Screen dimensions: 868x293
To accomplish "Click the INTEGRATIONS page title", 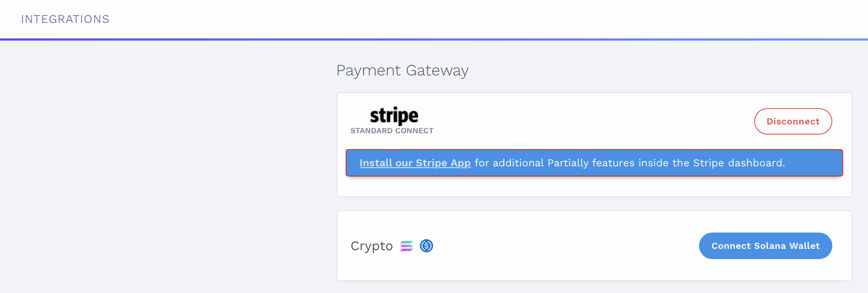I will pyautogui.click(x=65, y=19).
